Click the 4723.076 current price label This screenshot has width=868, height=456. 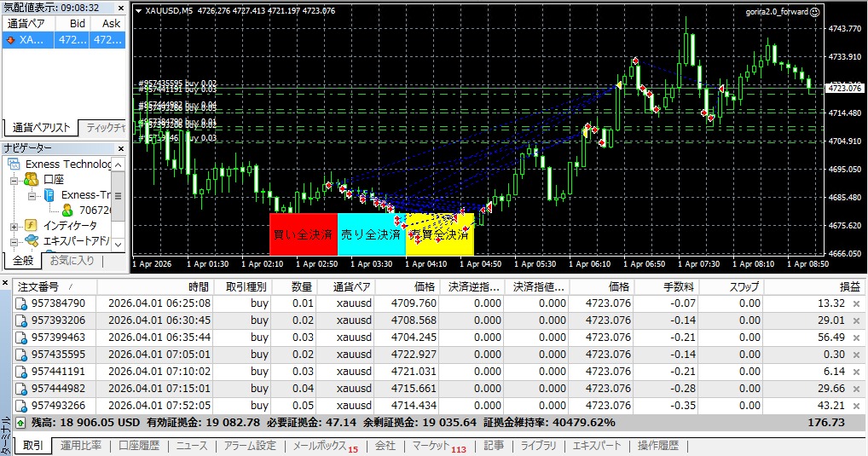point(845,88)
